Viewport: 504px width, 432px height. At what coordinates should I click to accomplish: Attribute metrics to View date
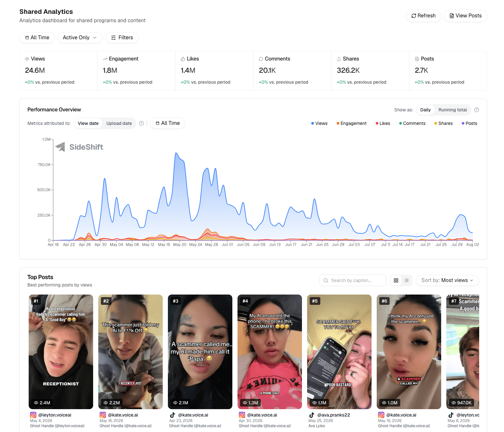point(88,123)
